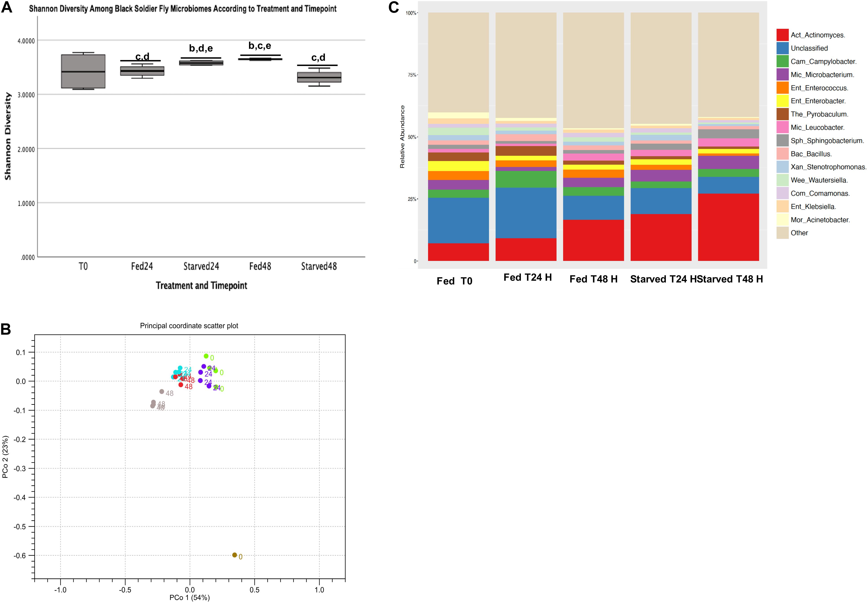
Task: Click the Shannon Diversity chart title in panel A
Action: (183, 9)
